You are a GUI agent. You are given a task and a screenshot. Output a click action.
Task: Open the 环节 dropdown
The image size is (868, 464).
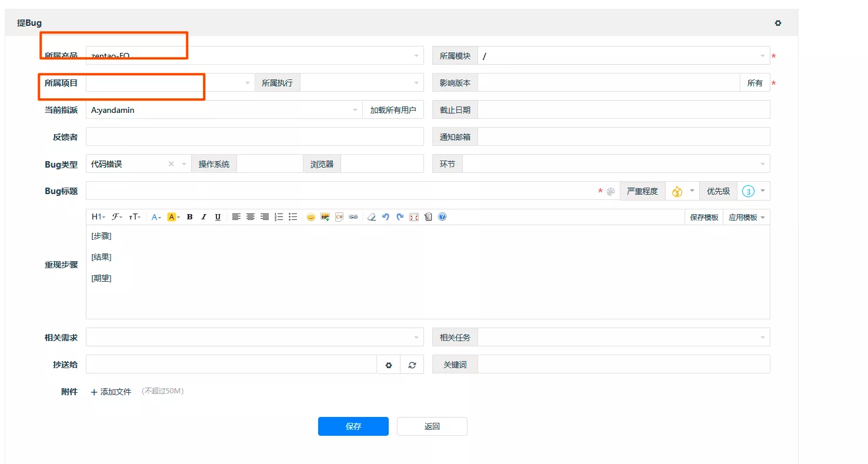click(616, 164)
